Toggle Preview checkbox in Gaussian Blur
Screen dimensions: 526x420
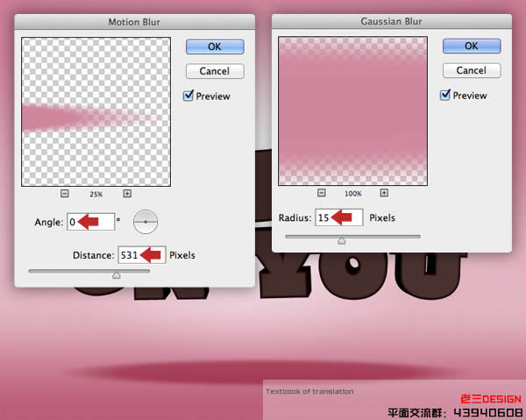(445, 96)
